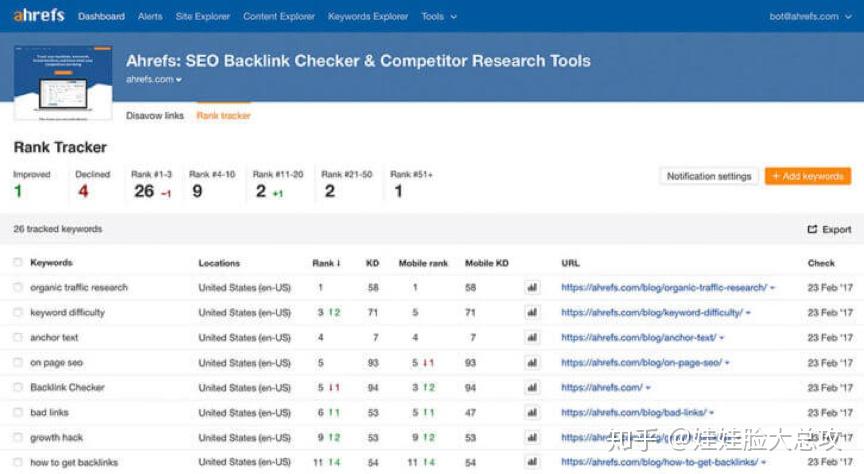Open chart icon for growth hack row
This screenshot has width=864, height=474.
pos(532,438)
